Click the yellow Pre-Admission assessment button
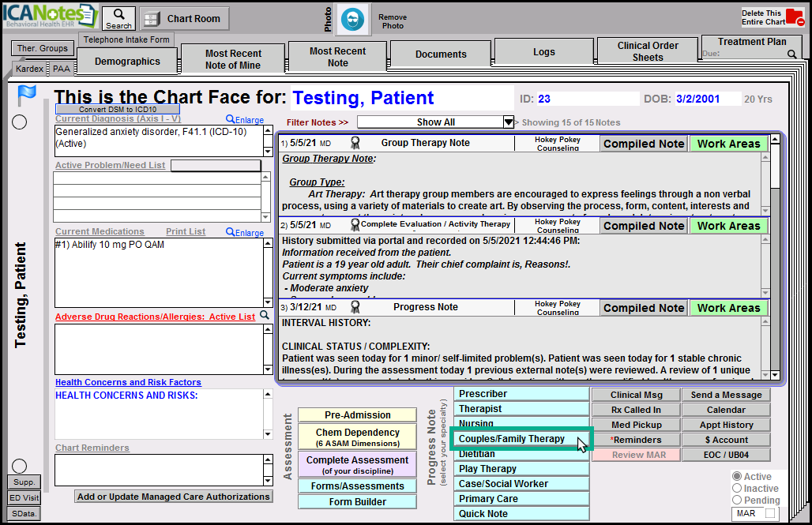Screen dimensions: 812x525 [x=357, y=415]
